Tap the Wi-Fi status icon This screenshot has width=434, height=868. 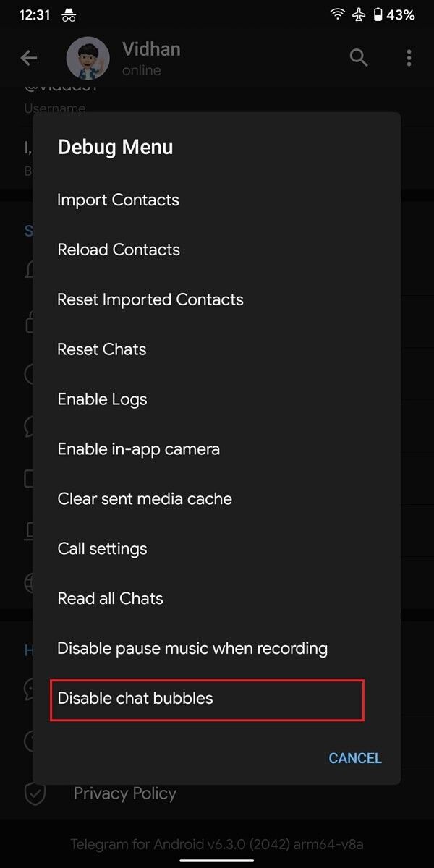337,14
